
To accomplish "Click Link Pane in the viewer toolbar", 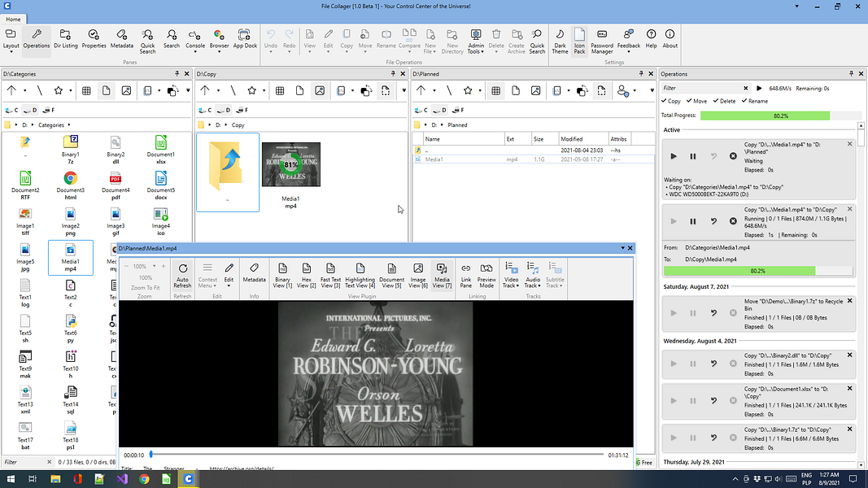I will (466, 273).
